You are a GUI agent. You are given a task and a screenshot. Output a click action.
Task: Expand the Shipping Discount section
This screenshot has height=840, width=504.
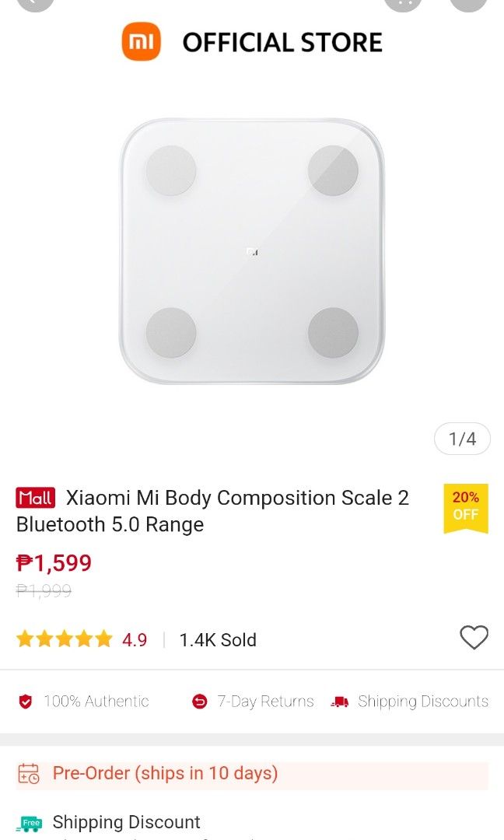pyautogui.click(x=126, y=822)
